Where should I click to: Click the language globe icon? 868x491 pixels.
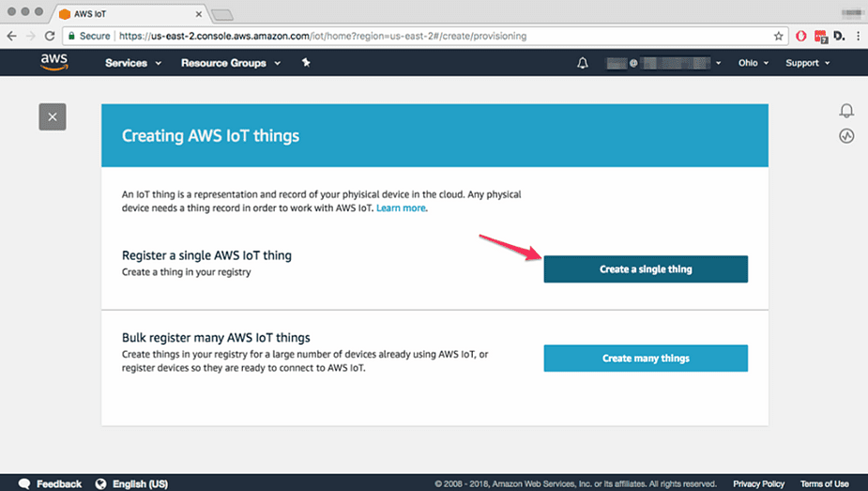100,483
